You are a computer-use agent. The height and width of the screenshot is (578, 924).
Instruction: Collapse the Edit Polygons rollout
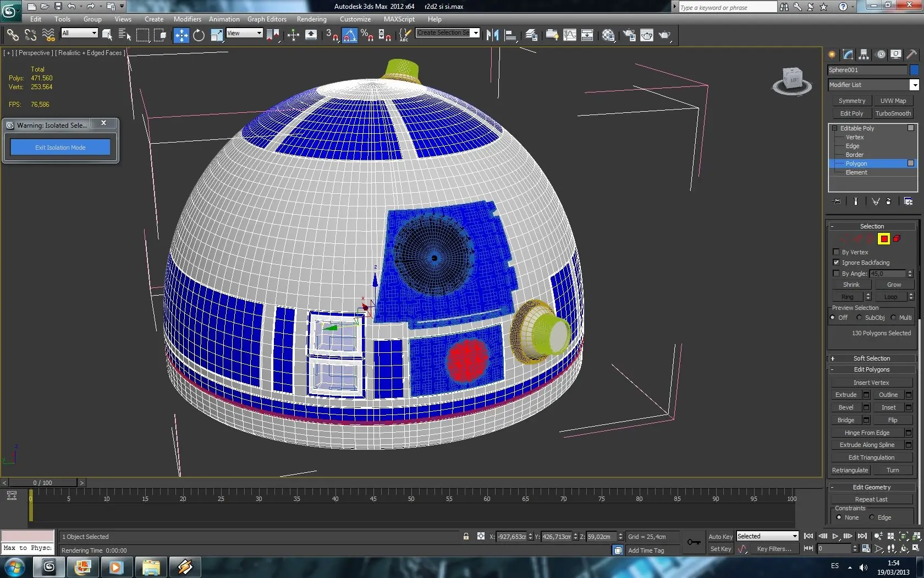pos(872,369)
